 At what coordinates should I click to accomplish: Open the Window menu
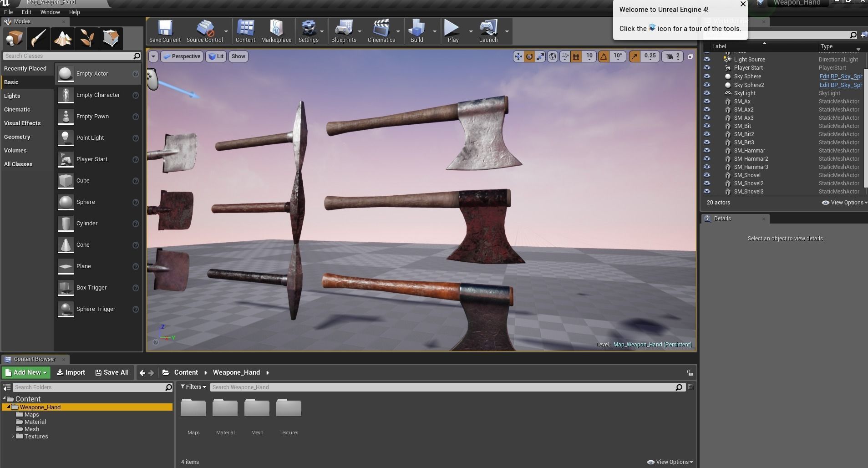50,12
